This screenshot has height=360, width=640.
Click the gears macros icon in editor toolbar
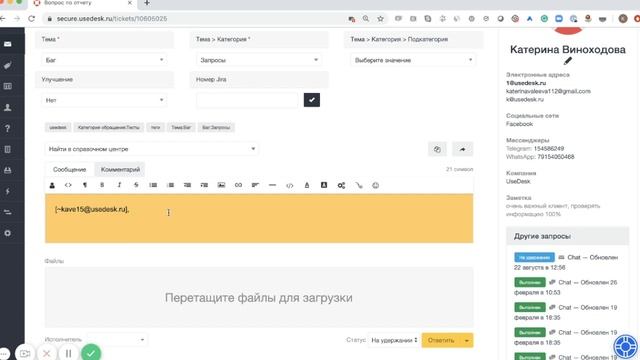341,185
